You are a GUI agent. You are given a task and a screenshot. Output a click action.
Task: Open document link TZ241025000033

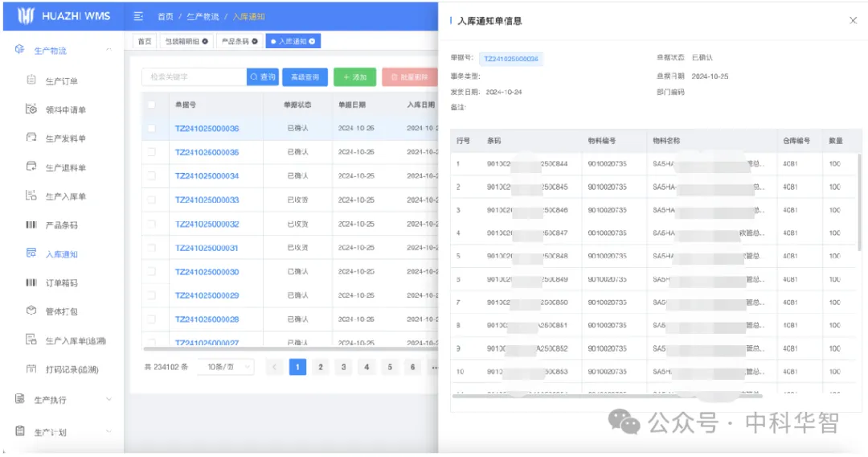tap(207, 200)
